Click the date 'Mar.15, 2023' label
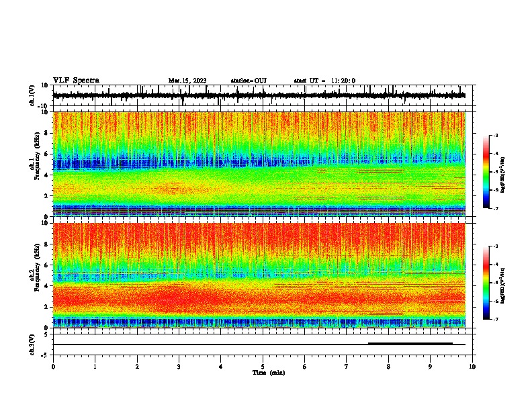This screenshot has width=532, height=411. pos(187,81)
